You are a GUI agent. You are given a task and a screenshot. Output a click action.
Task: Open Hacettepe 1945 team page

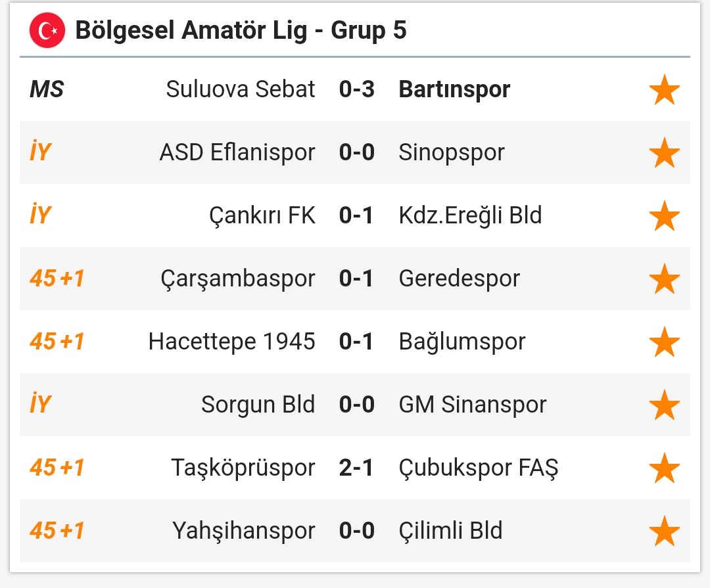(232, 342)
